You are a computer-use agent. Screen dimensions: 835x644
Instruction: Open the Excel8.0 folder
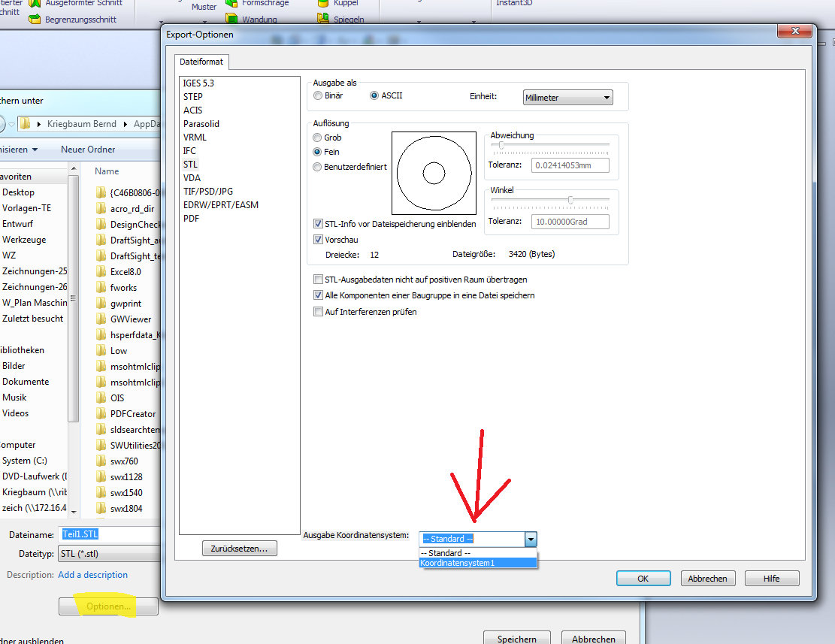point(119,271)
